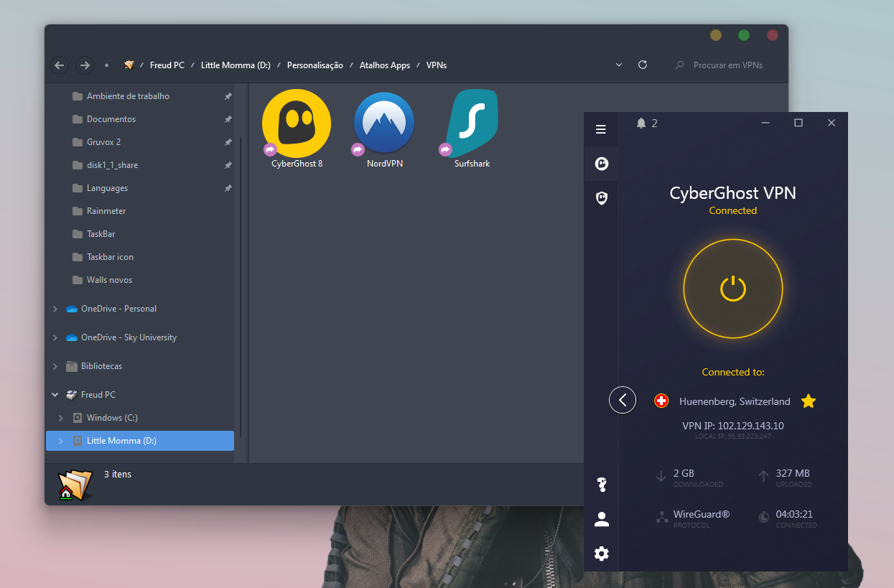Navigate to Little Momma (D:) in the breadcrumb
Image resolution: width=894 pixels, height=588 pixels.
236,65
